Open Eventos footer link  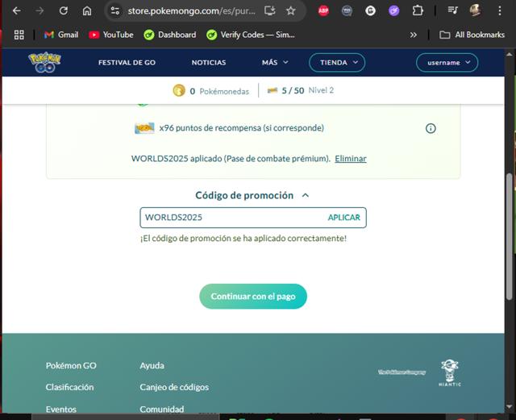pyautogui.click(x=61, y=410)
